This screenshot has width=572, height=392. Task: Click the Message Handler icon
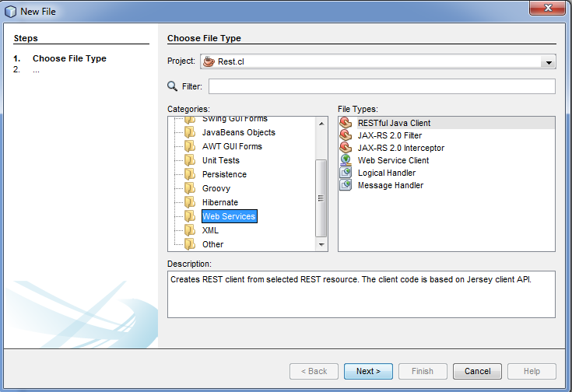(346, 185)
